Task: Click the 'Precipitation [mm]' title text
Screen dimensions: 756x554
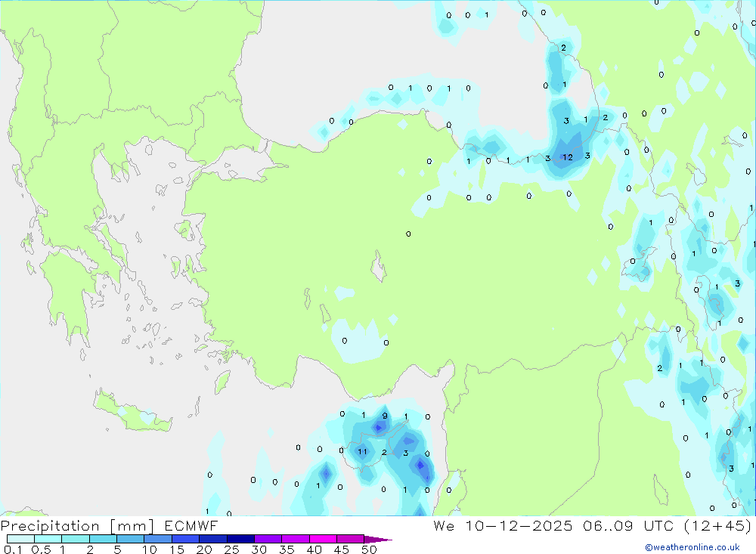Action: click(x=77, y=526)
